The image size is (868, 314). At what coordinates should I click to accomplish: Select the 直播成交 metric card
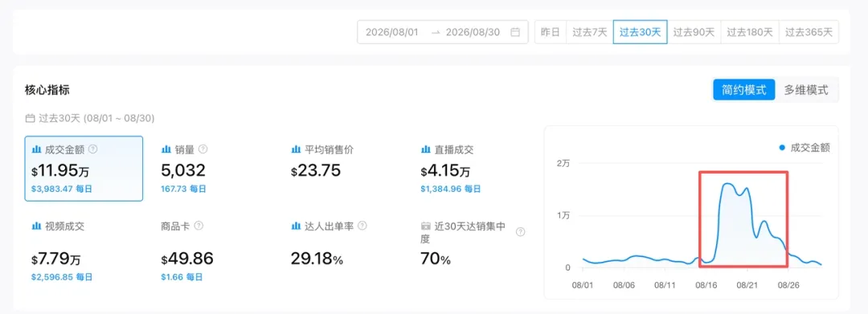[x=473, y=169]
